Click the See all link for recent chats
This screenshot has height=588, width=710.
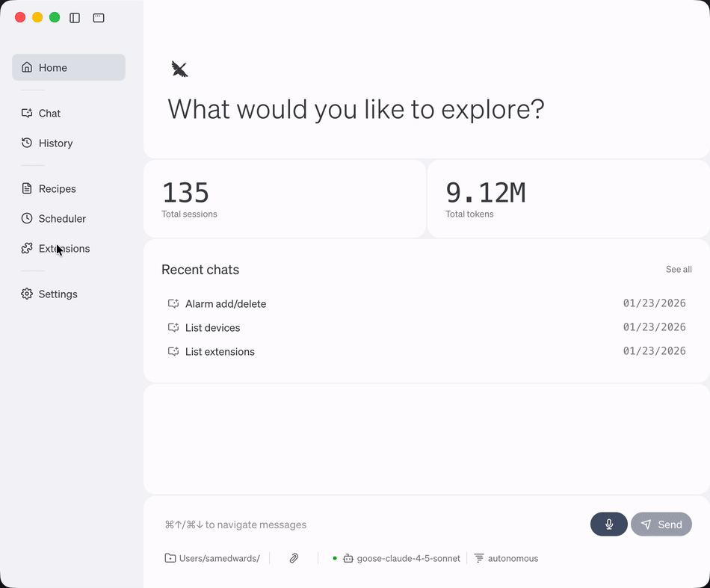(x=679, y=269)
